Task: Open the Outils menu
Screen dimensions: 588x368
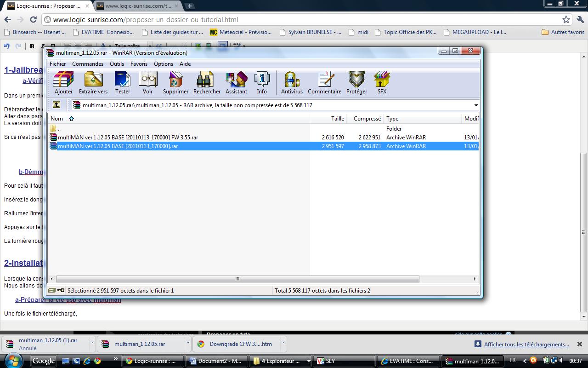Action: click(117, 64)
